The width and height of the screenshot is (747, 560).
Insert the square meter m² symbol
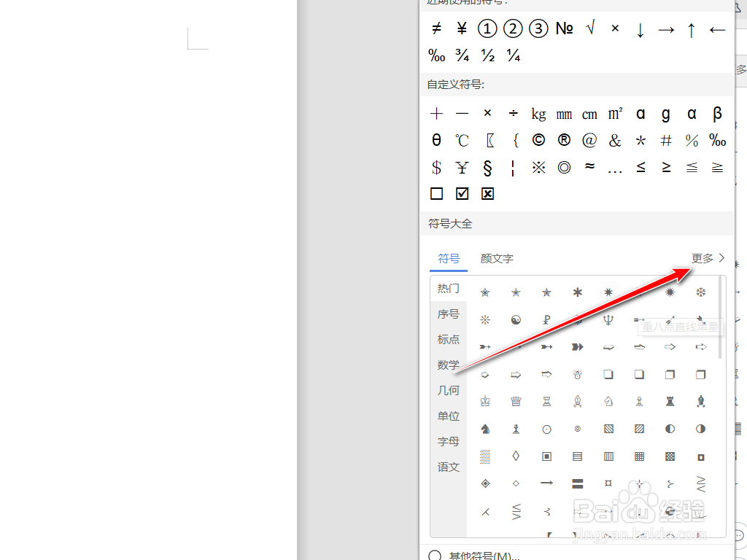click(x=615, y=114)
